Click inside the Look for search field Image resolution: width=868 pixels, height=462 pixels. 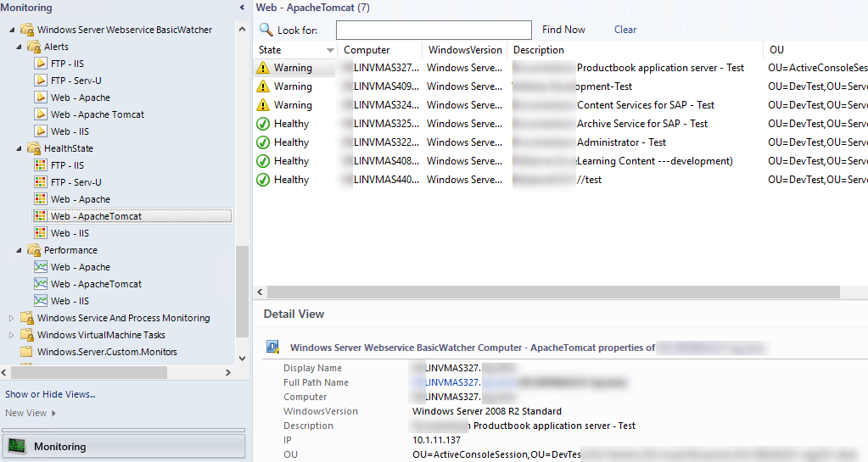[x=434, y=30]
